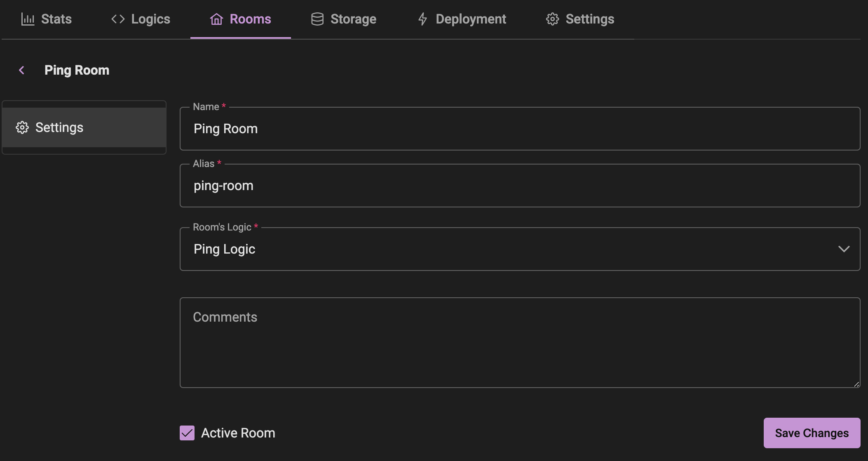Focus the Alias field containing ping-room
This screenshot has height=461, width=868.
pyautogui.click(x=520, y=186)
